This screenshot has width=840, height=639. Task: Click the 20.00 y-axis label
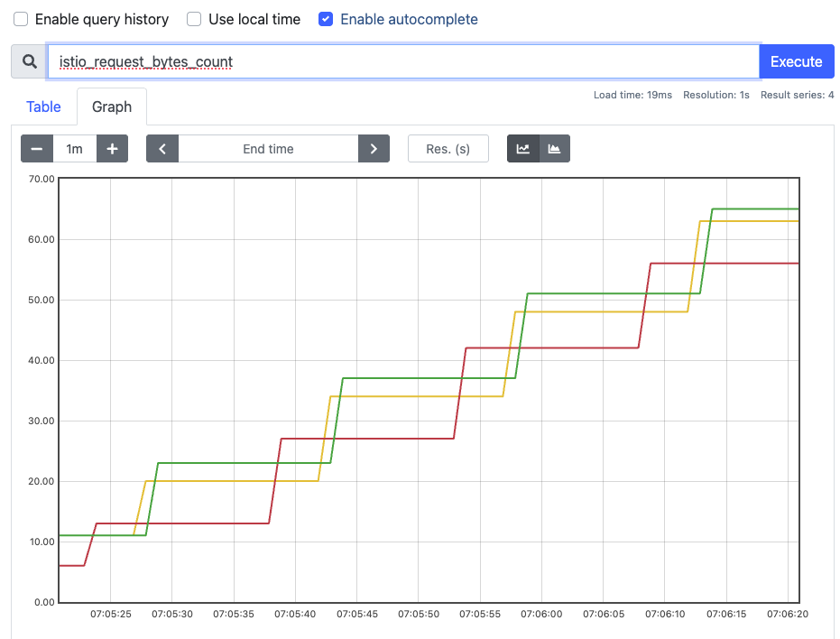(x=42, y=481)
